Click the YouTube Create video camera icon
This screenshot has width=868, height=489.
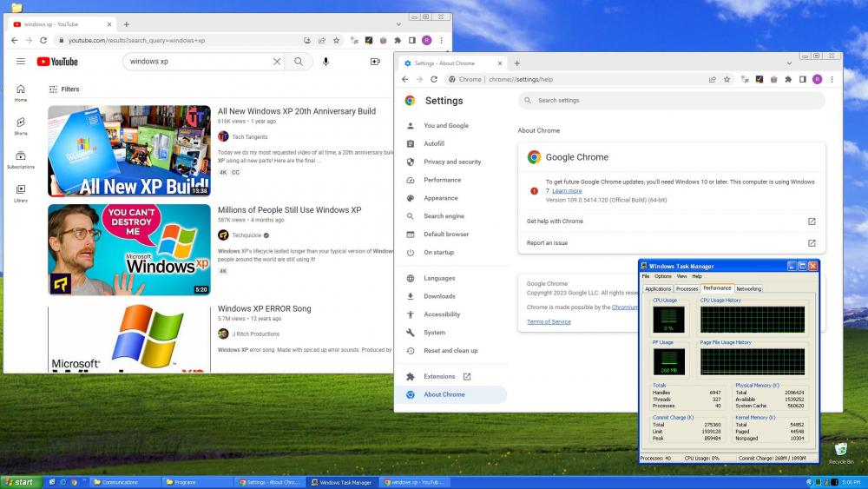click(375, 62)
